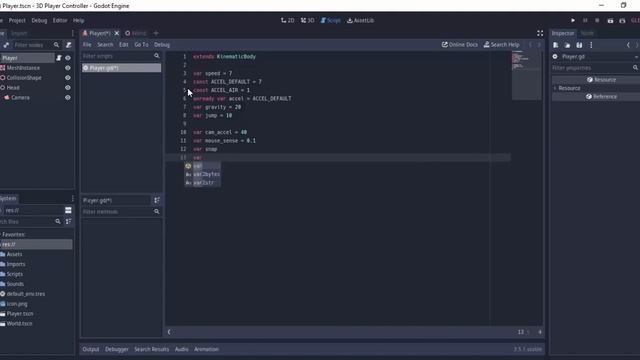Open the Debugger bottom panel

117,349
